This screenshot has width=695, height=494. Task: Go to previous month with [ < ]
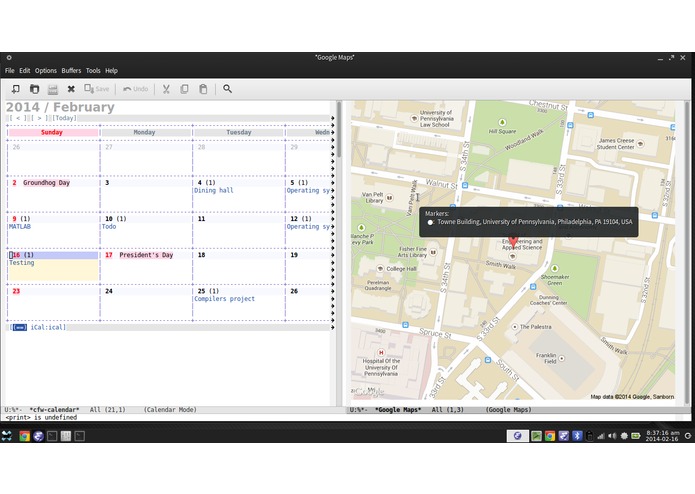click(x=18, y=118)
